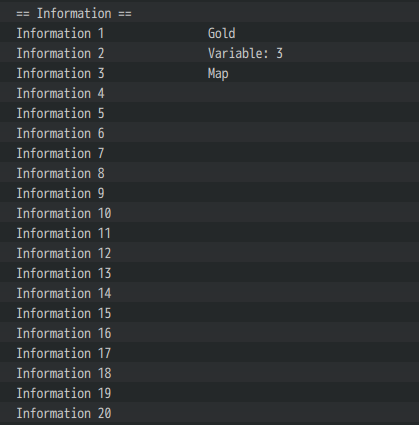The height and width of the screenshot is (425, 419).
Task: Select the 'Information 10' row
Action: pyautogui.click(x=209, y=212)
